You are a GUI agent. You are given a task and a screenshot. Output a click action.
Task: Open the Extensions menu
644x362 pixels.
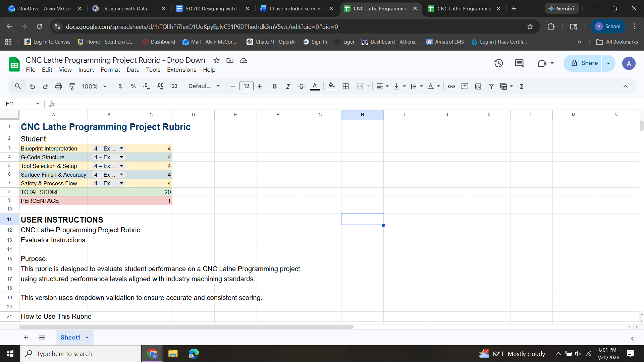[181, 70]
